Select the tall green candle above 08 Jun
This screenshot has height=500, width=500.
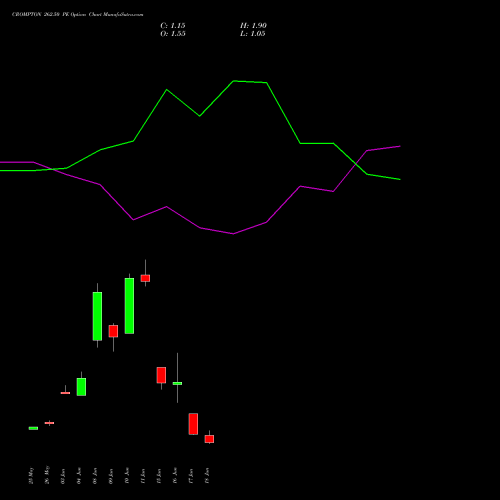tap(97, 316)
